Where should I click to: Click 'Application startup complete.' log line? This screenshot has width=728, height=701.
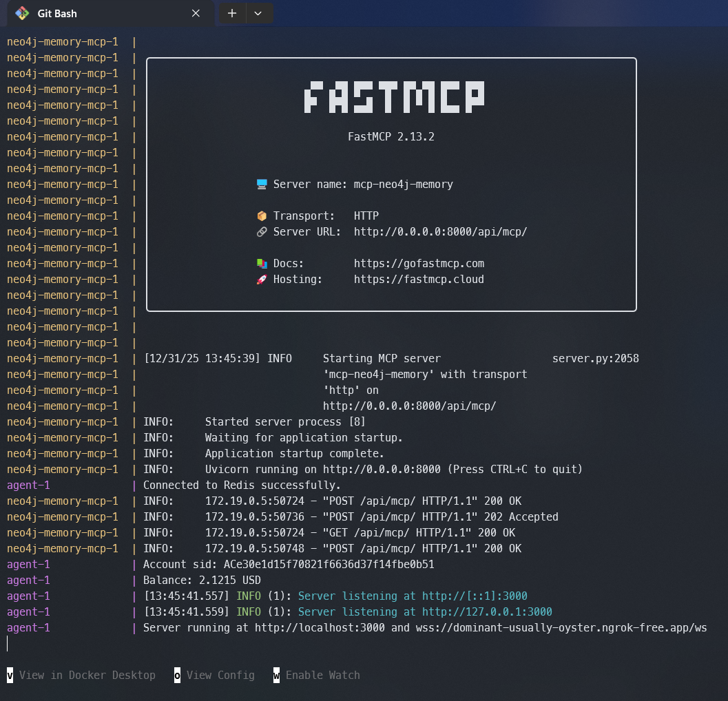264,454
